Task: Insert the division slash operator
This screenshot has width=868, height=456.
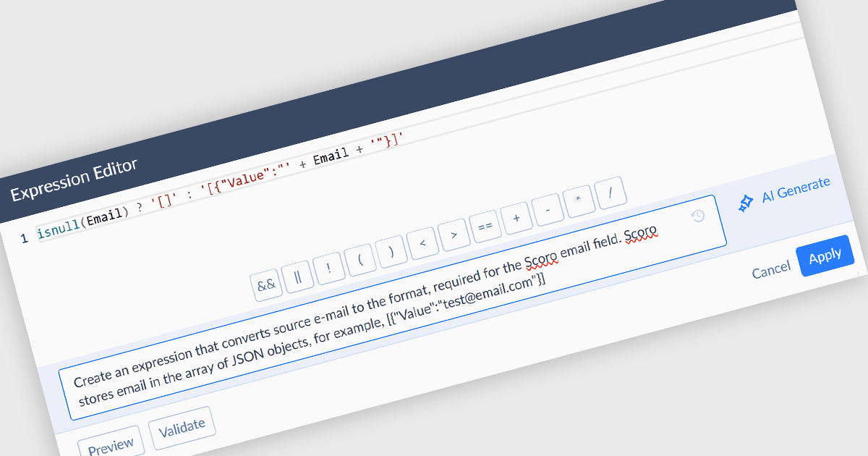Action: 610,192
